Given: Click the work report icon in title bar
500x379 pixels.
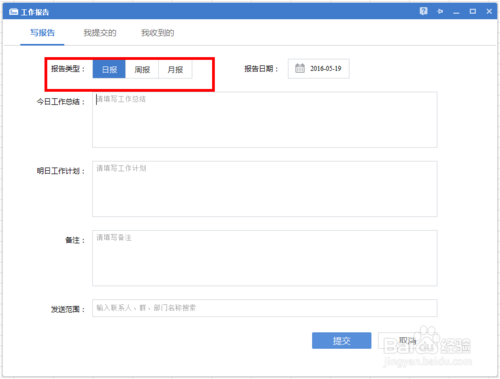Looking at the screenshot, I should (13, 12).
